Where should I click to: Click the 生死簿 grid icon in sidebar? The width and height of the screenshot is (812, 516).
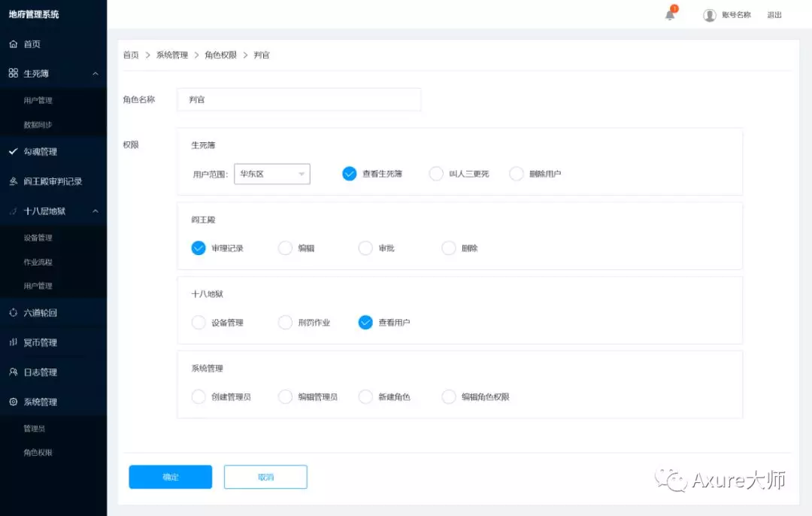tap(14, 73)
